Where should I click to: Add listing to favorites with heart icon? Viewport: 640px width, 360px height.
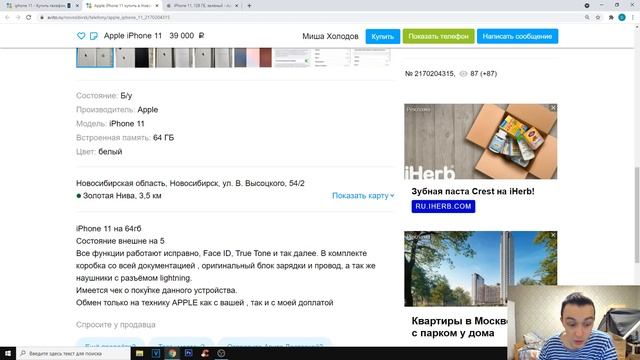(x=81, y=36)
